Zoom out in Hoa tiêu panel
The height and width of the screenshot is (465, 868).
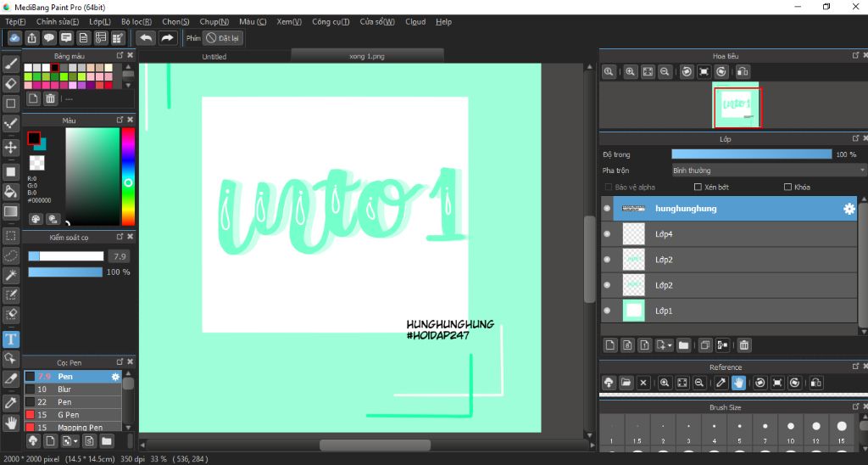pos(665,71)
